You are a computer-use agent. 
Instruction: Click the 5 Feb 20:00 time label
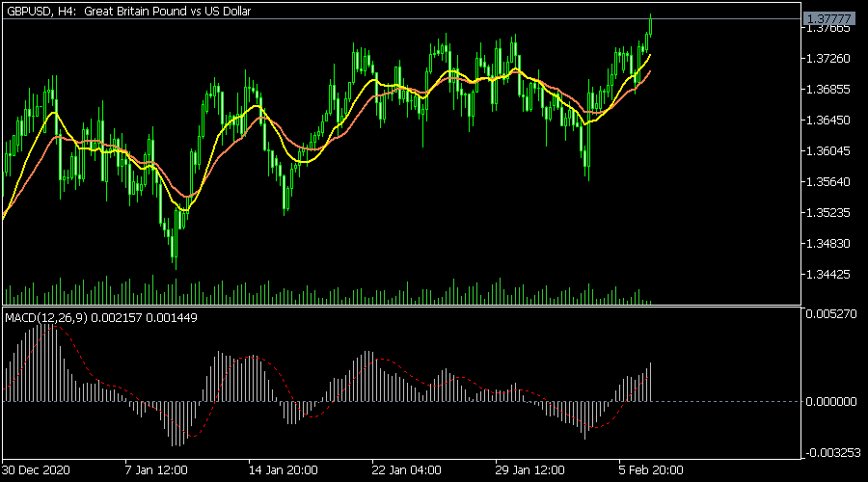(x=652, y=471)
